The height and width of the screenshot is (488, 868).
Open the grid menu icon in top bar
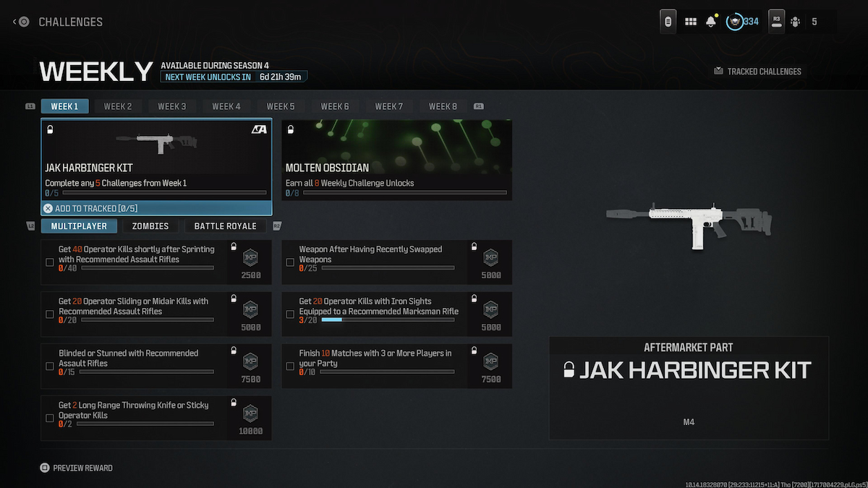pos(690,22)
